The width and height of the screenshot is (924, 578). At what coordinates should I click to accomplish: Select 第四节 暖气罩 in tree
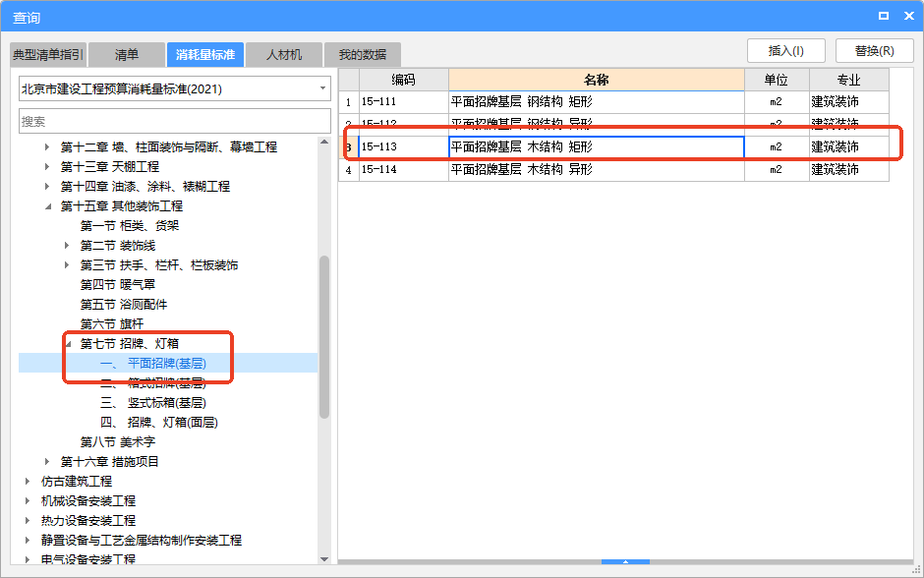point(117,285)
